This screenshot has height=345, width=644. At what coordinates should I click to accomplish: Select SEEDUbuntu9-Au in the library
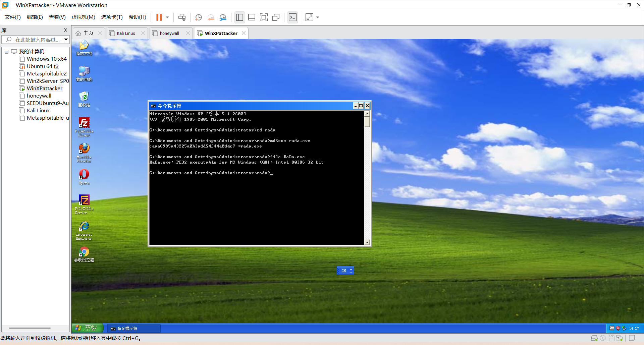point(44,103)
